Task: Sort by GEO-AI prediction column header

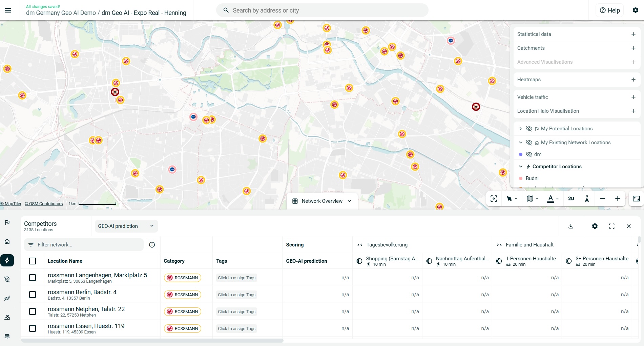Action: [x=307, y=261]
